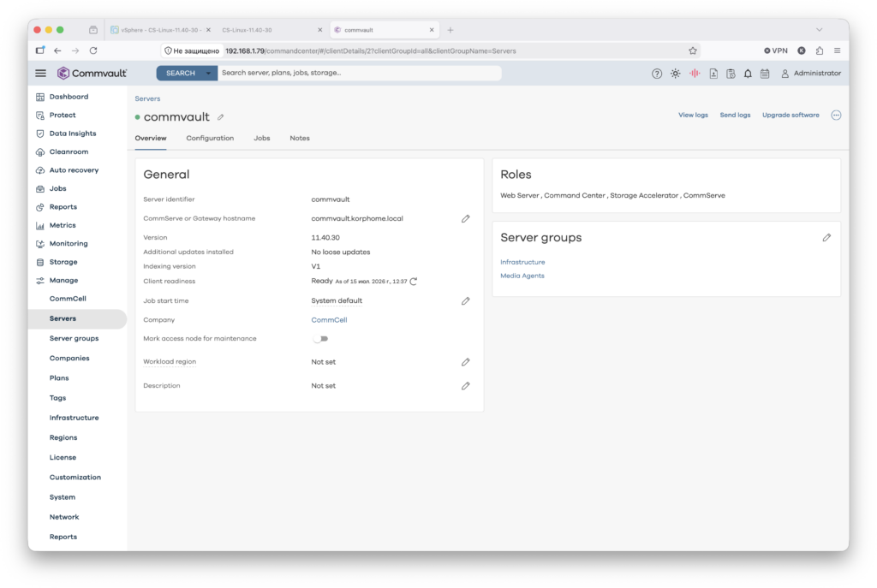Open the Administrator user menu
This screenshot has height=588, width=877.
click(x=811, y=74)
